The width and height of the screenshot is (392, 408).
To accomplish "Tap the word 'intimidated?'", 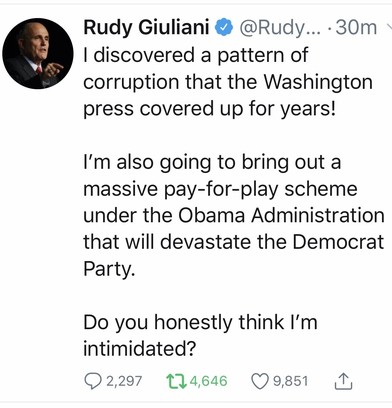I will click(x=139, y=349).
